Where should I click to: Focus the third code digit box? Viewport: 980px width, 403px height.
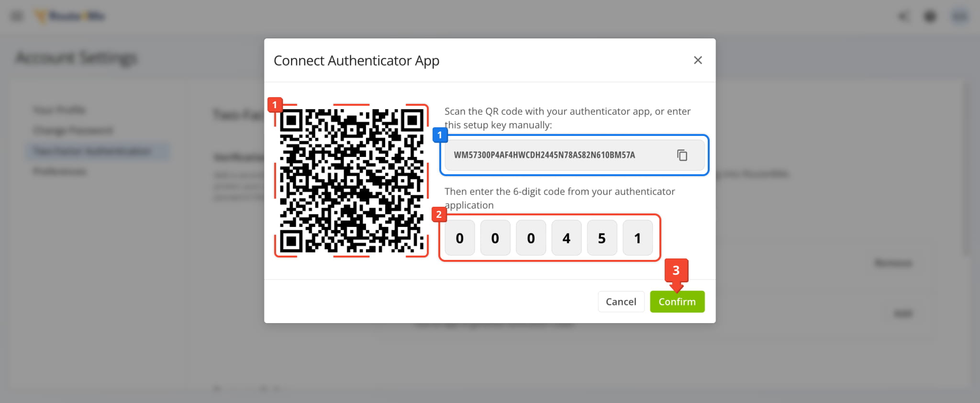point(531,238)
